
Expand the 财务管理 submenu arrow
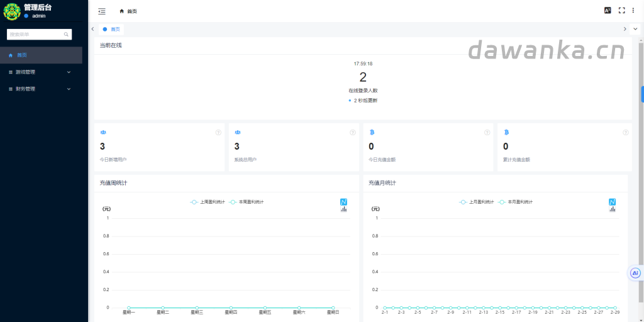point(69,89)
